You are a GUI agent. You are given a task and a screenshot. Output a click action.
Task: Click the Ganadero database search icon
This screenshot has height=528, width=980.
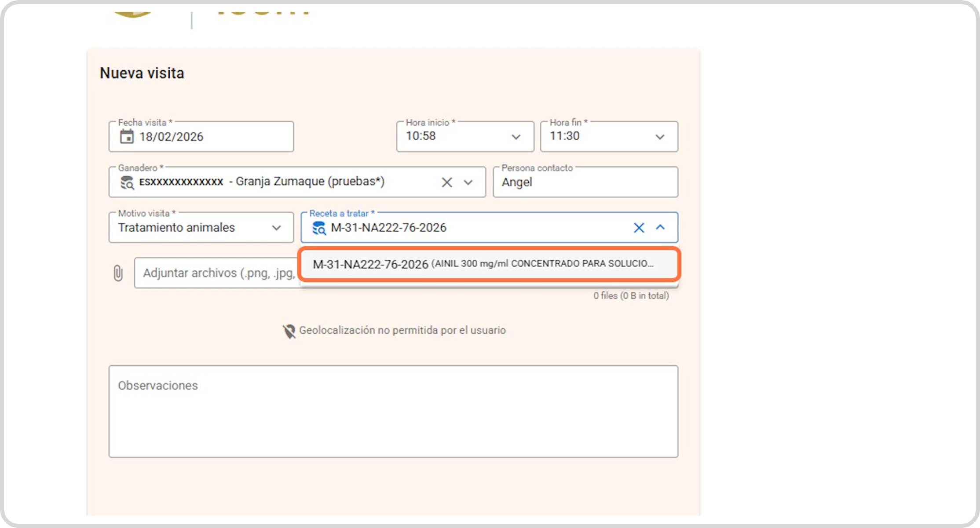point(127,182)
